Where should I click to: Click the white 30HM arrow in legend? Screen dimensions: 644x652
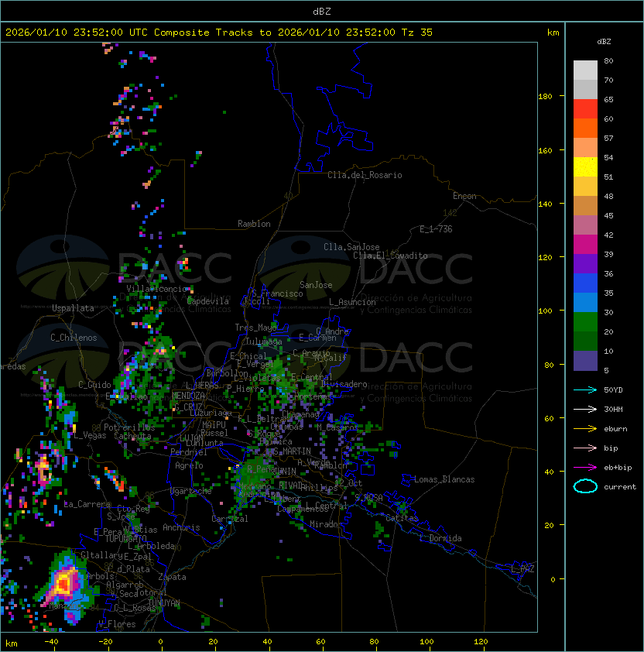point(585,410)
